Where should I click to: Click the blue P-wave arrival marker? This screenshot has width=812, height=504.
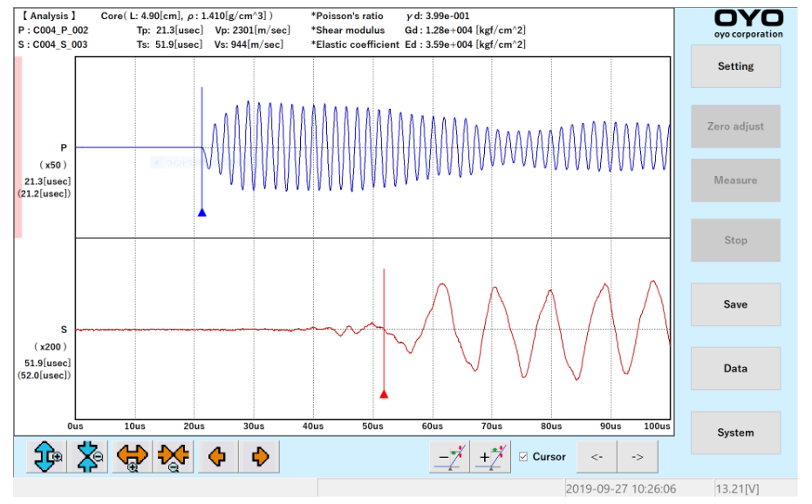point(201,212)
